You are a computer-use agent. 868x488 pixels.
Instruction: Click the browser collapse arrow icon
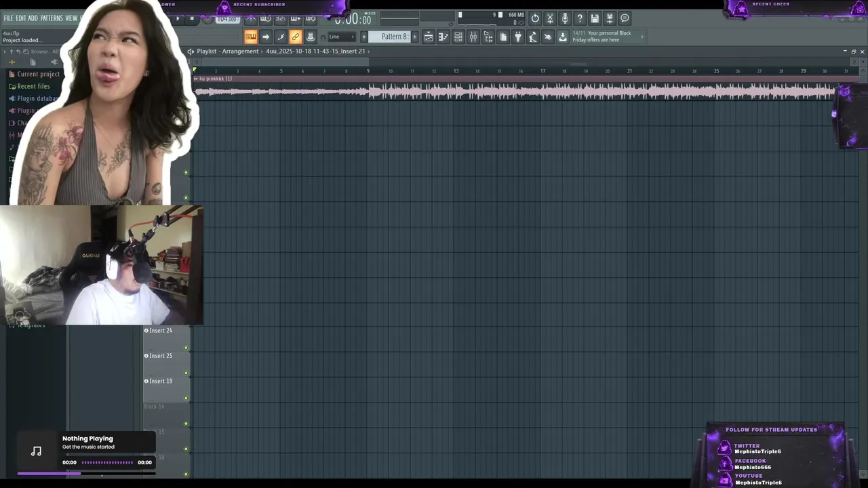[x=5, y=52]
